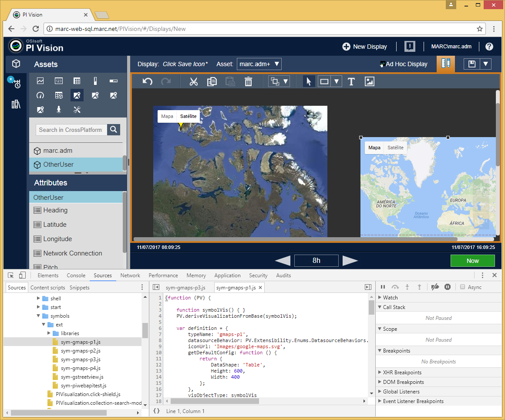The height and width of the screenshot is (420, 505).
Task: Toggle the Async checkbox in debugger
Action: [x=462, y=287]
